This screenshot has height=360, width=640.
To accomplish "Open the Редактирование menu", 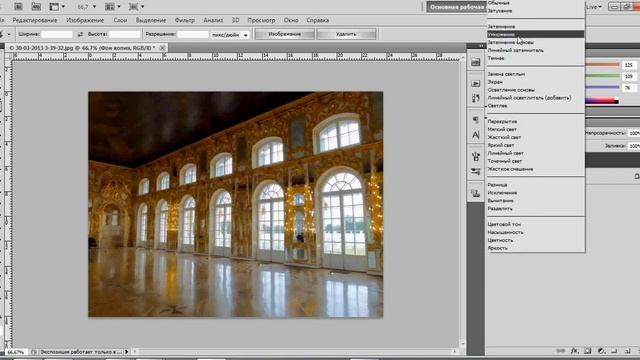I will (35, 20).
